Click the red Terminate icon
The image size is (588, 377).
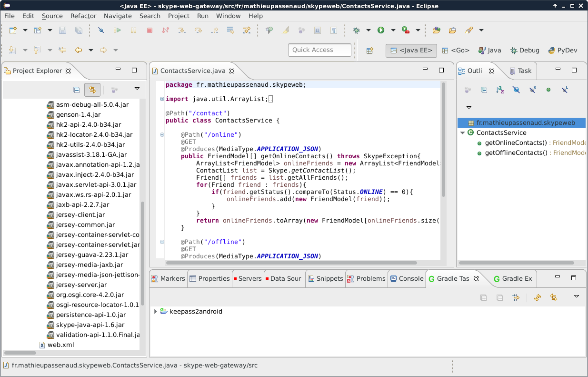[x=149, y=30]
